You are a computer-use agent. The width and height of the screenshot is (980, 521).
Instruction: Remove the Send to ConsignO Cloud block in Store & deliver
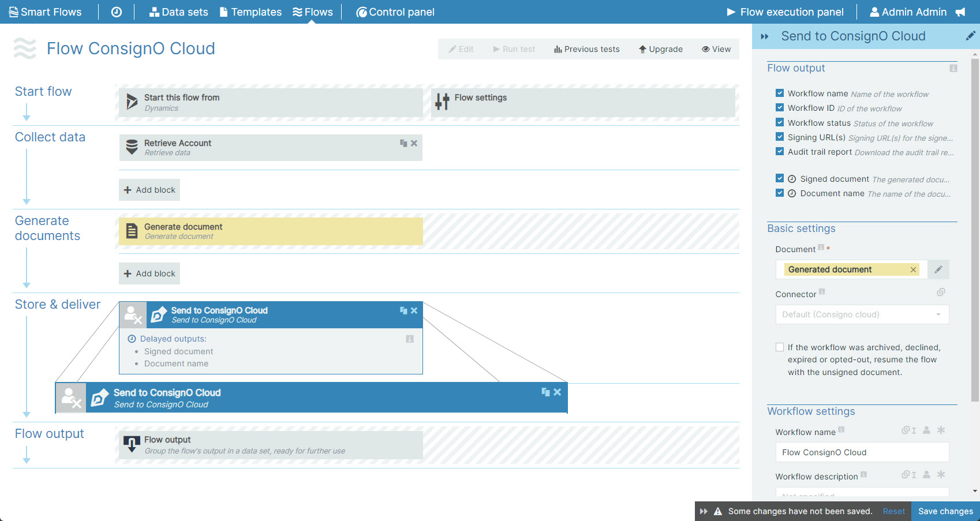click(x=414, y=310)
